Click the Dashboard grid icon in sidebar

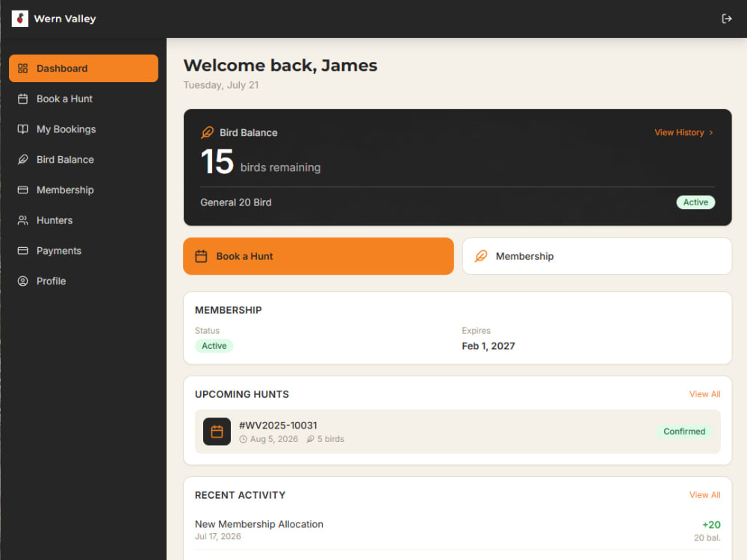[23, 68]
